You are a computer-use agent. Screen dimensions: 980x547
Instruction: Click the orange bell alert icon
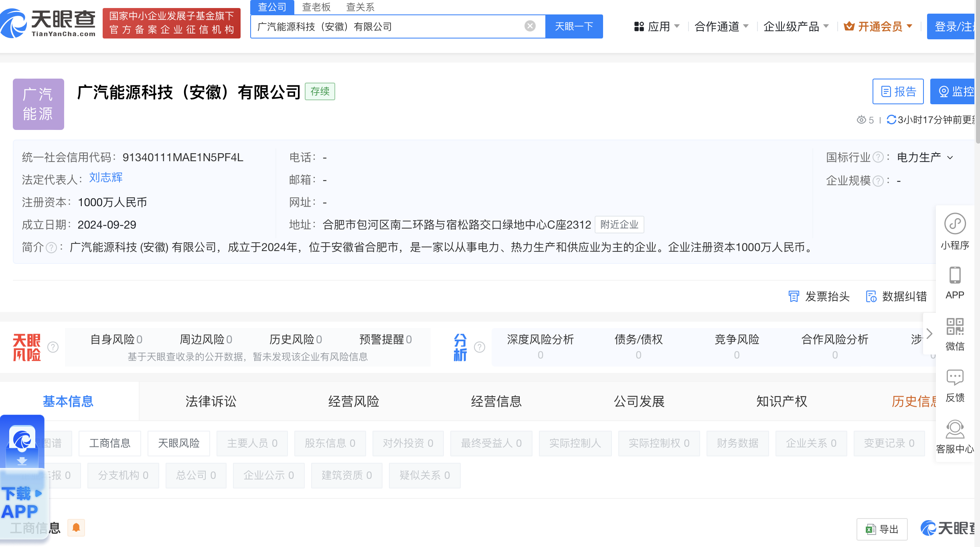[76, 527]
